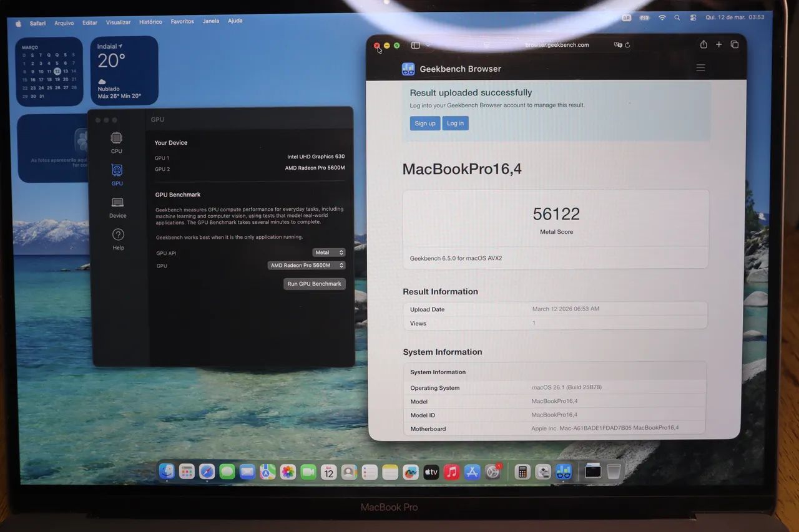The width and height of the screenshot is (799, 532).
Task: Open the Safari menu in menu bar
Action: point(37,23)
